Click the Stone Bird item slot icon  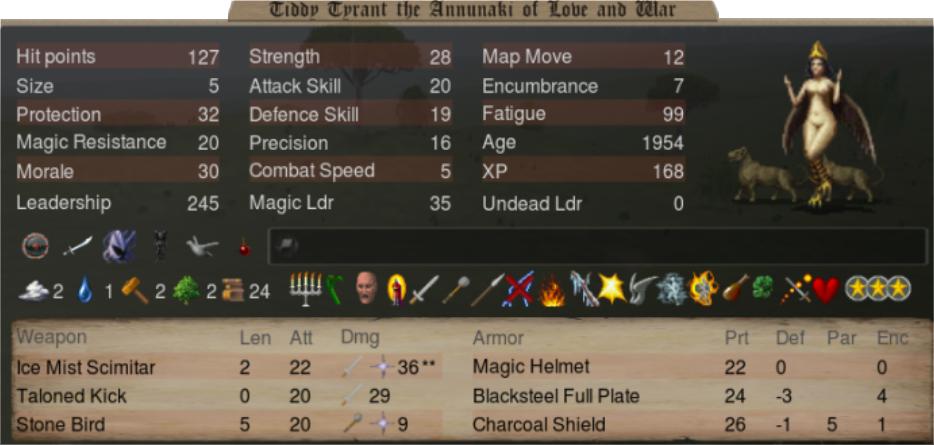coord(202,246)
